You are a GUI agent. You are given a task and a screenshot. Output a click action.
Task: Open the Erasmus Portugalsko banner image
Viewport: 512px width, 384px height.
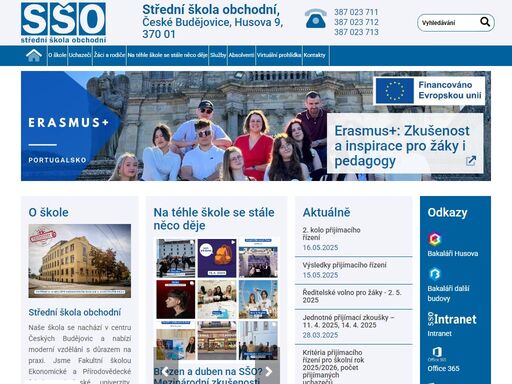point(256,126)
